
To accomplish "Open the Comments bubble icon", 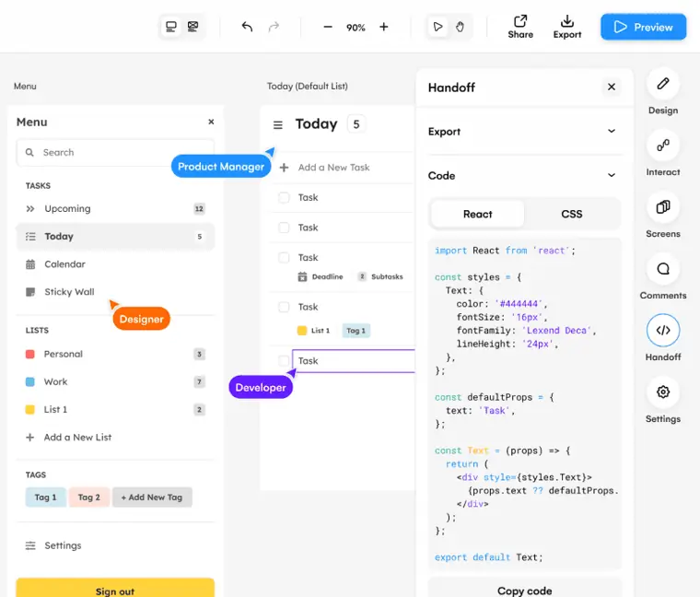I will tap(663, 268).
